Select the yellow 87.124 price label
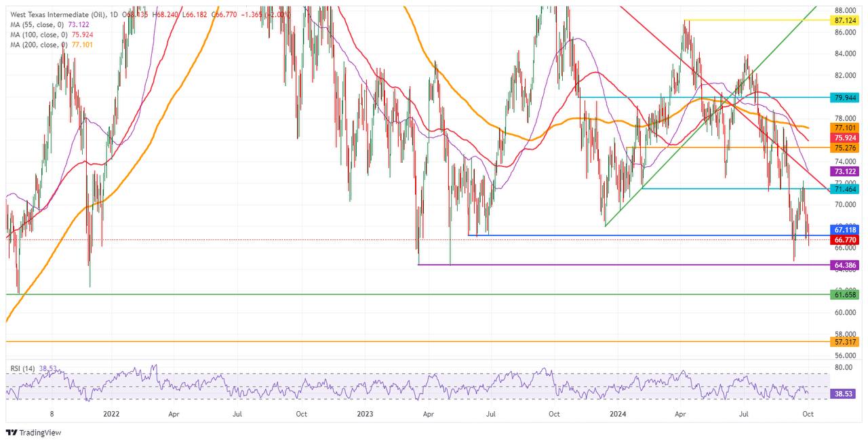 click(844, 21)
